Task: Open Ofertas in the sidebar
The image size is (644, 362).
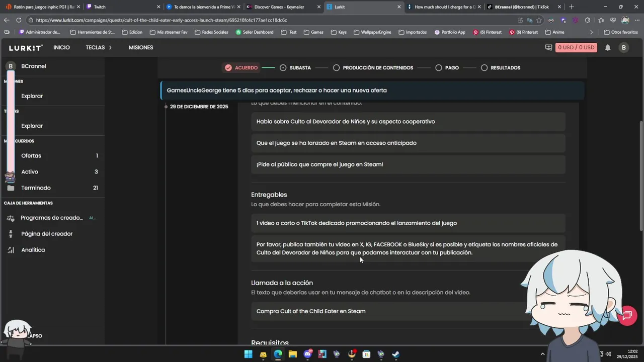Action: (52, 156)
